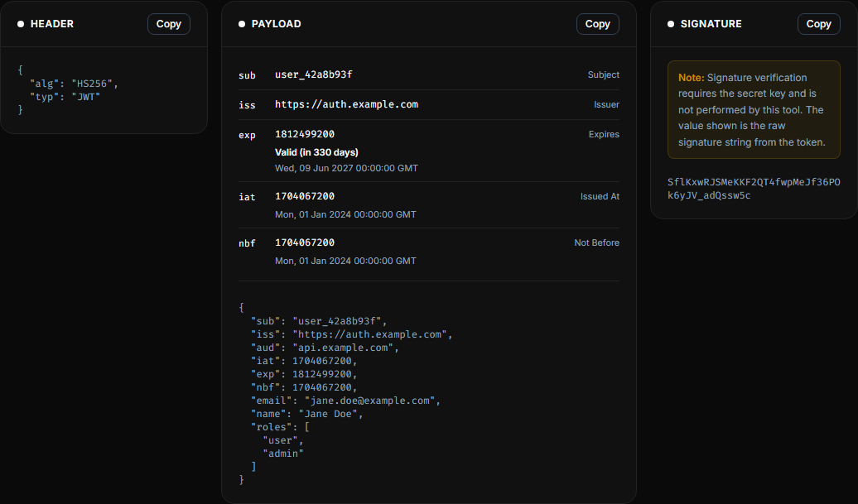Click the nbf claim key
This screenshot has width=858, height=504.
pyautogui.click(x=247, y=243)
